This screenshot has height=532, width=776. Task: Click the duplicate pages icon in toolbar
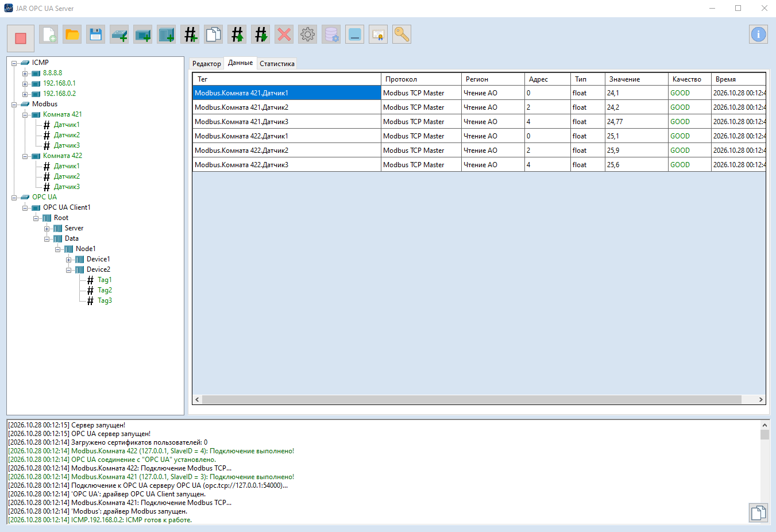click(214, 34)
